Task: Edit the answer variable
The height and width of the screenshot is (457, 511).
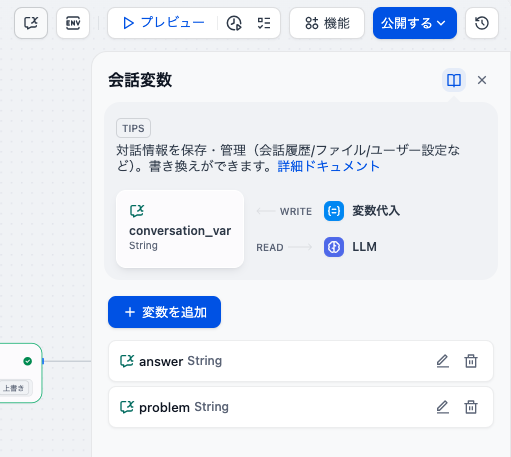Action: point(443,361)
